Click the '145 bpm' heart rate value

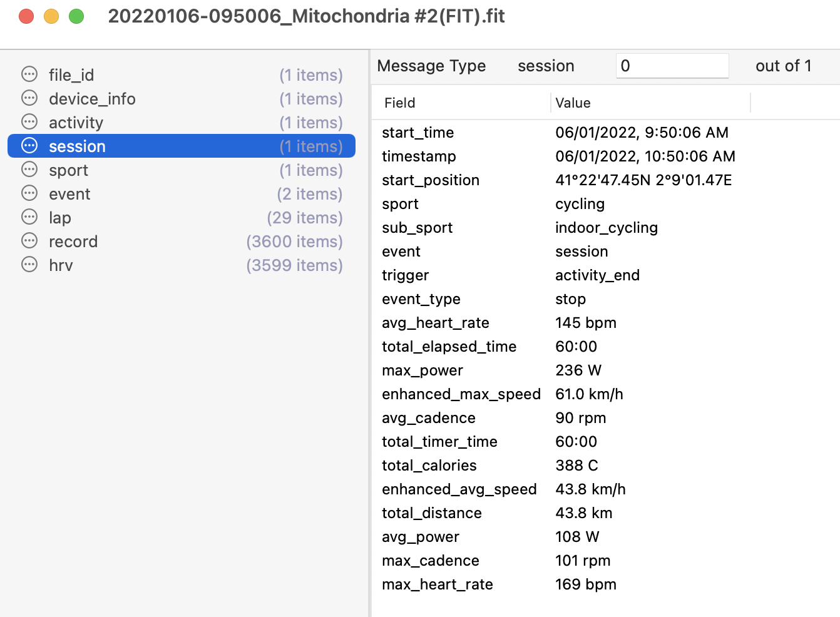(586, 323)
